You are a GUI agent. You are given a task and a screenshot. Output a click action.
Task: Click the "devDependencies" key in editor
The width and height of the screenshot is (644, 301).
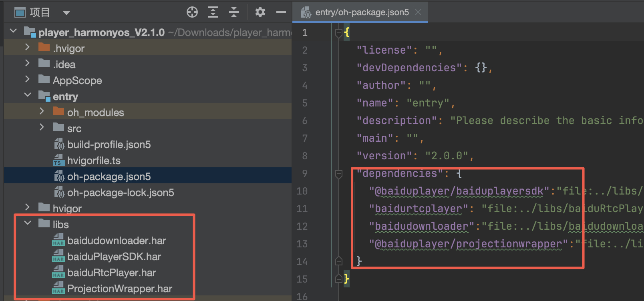pyautogui.click(x=409, y=68)
